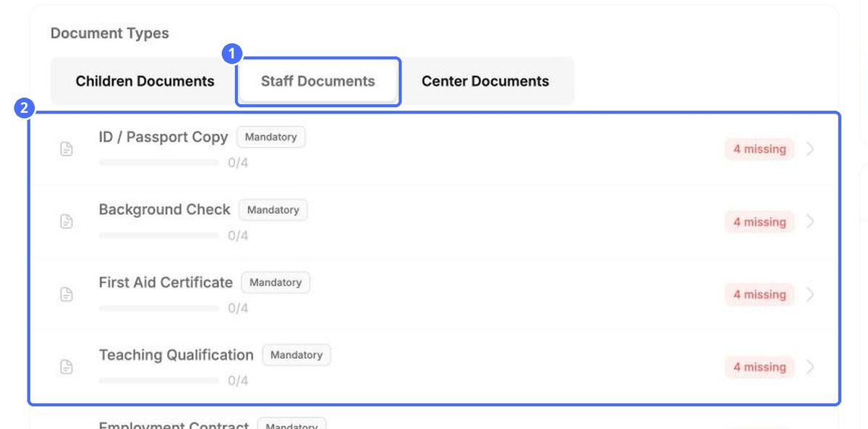Click the 0/4 count under Teaching Qualification
This screenshot has width=868, height=429.
coord(238,381)
